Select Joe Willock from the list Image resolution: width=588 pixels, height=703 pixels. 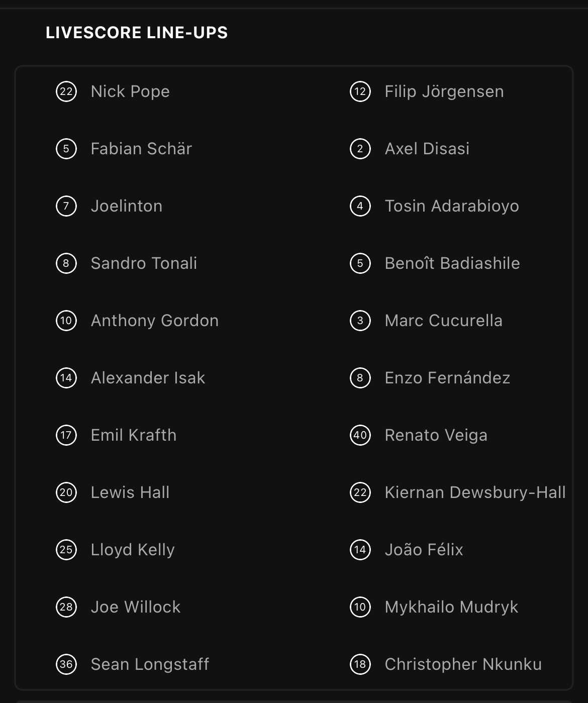coord(136,607)
